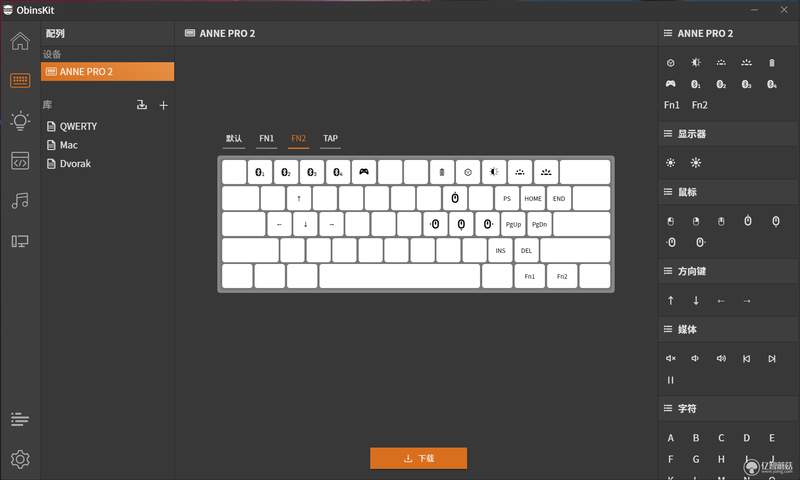Click the orange 下载 download button
Image resolution: width=800 pixels, height=480 pixels.
pyautogui.click(x=418, y=458)
